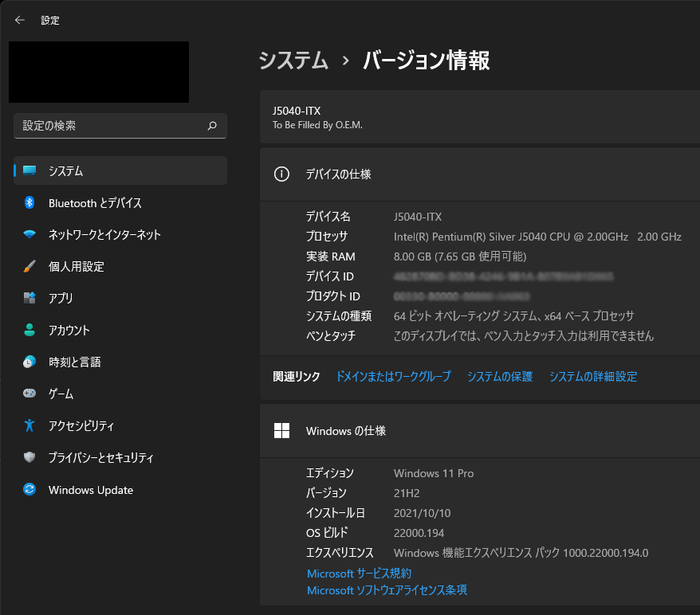
Task: Click the blurred プロダクト ID value
Action: pyautogui.click(x=462, y=296)
